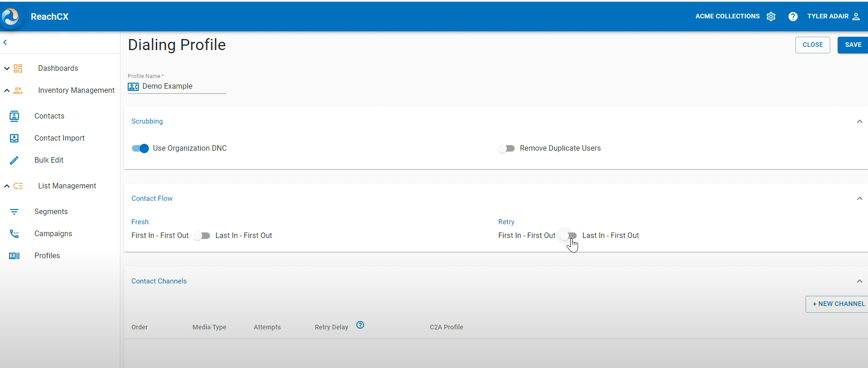Screen dimensions: 868x368
Task: Collapse the Scrubbing section chevron
Action: pos(859,121)
